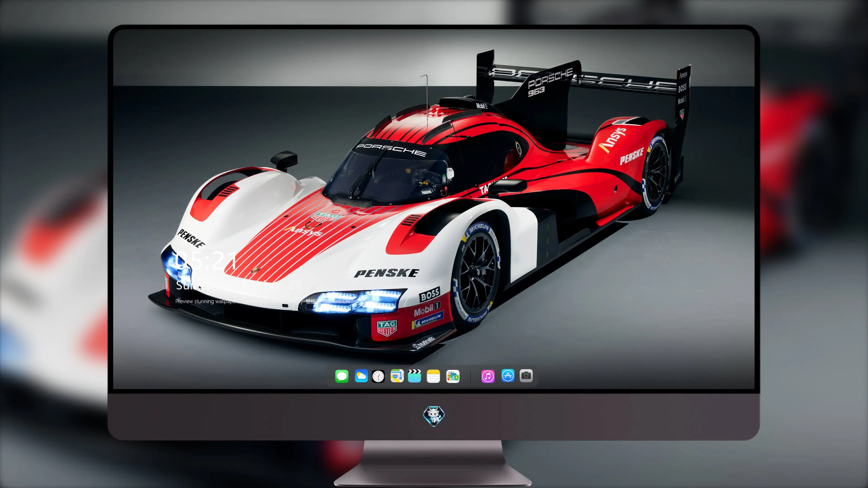Image resolution: width=868 pixels, height=488 pixels.
Task: Open the green Messages app in the dock
Action: [342, 376]
